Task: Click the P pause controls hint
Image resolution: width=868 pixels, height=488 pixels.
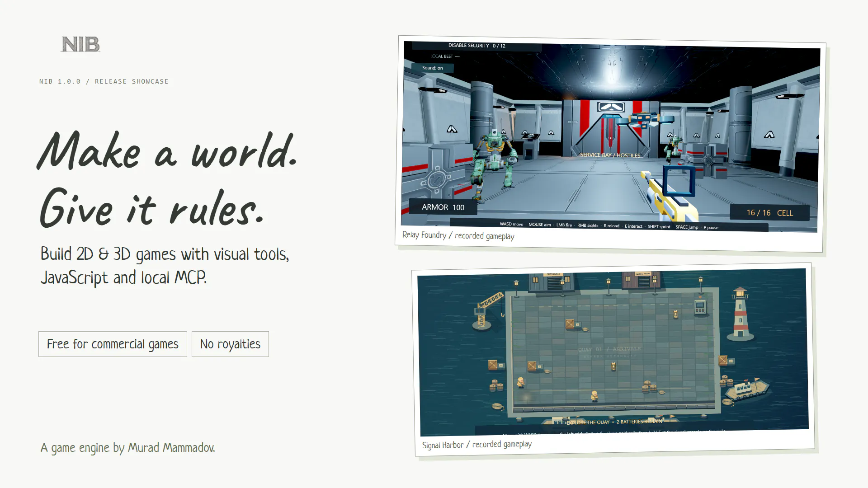Action: [x=711, y=228]
